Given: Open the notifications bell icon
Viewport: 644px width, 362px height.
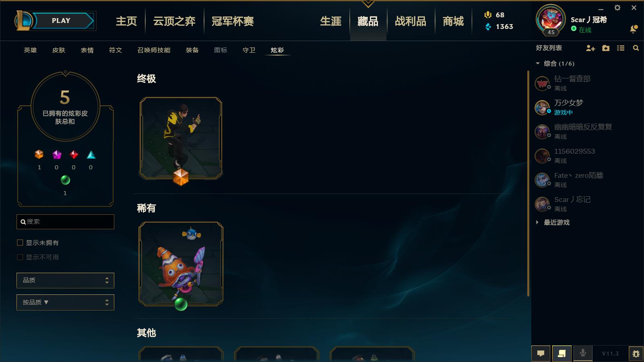Looking at the screenshot, I should tap(634, 29).
